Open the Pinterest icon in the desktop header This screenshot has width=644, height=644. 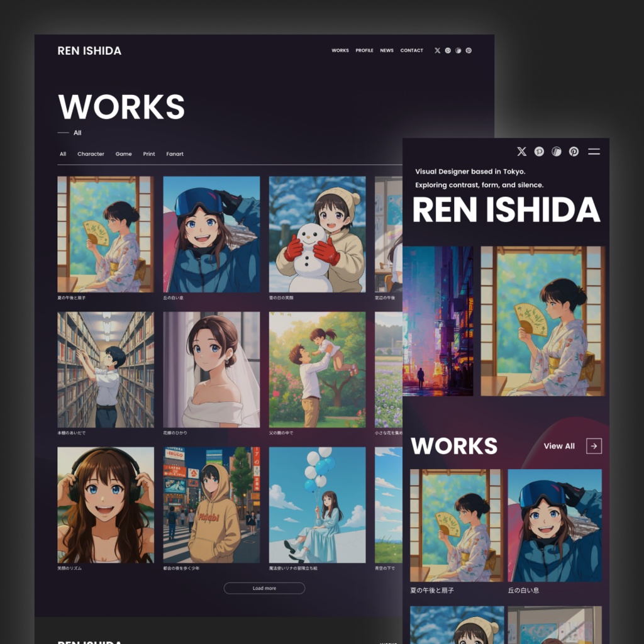tap(469, 50)
